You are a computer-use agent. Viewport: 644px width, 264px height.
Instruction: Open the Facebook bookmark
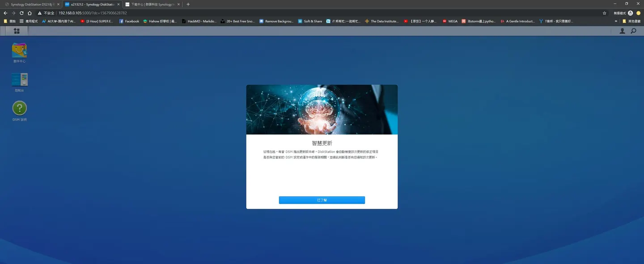pos(129,21)
